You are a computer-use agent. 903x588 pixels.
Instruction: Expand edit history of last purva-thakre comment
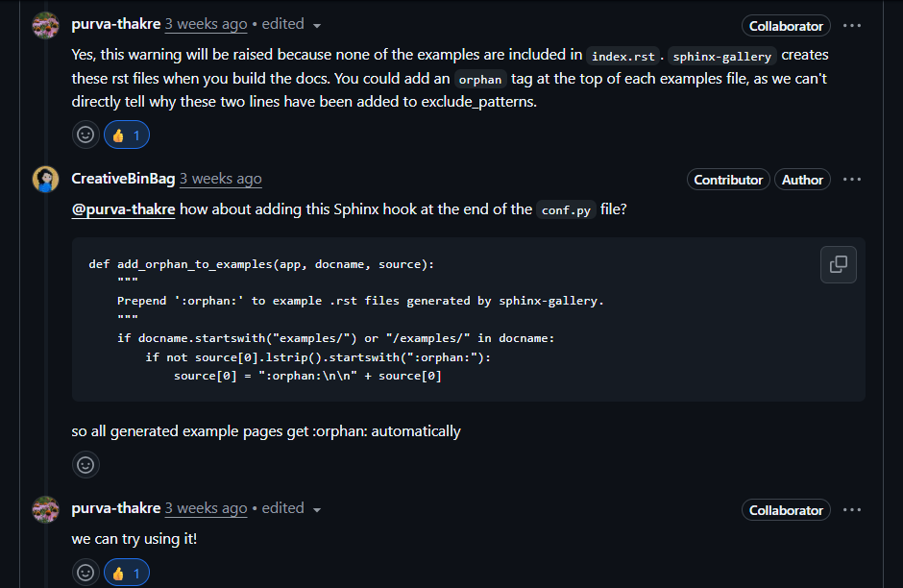[x=291, y=508]
